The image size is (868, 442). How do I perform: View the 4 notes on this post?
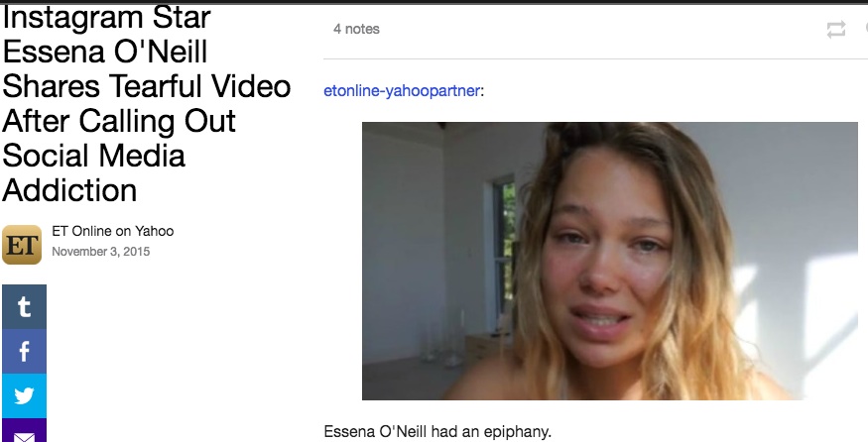[356, 30]
